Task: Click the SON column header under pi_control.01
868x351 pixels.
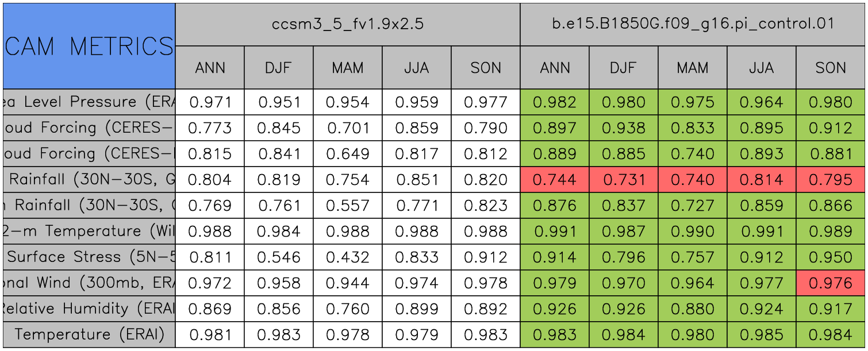Action: 831,68
